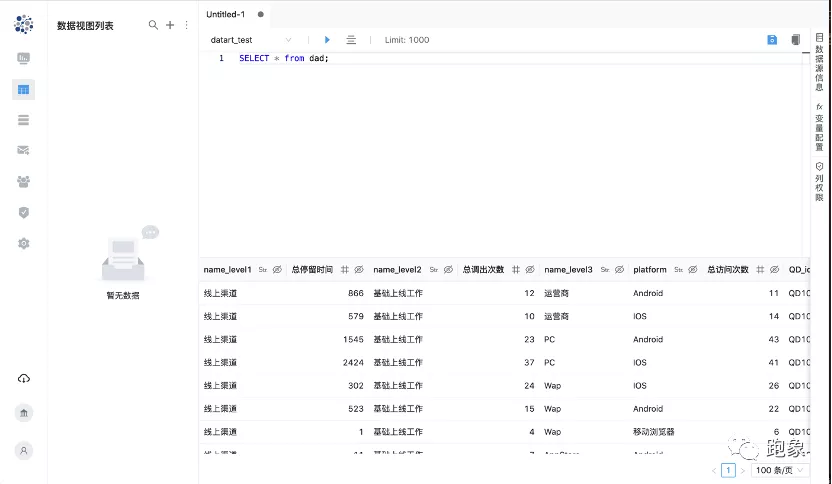
Task: Format the SQL with beautify icon
Action: pos(351,40)
